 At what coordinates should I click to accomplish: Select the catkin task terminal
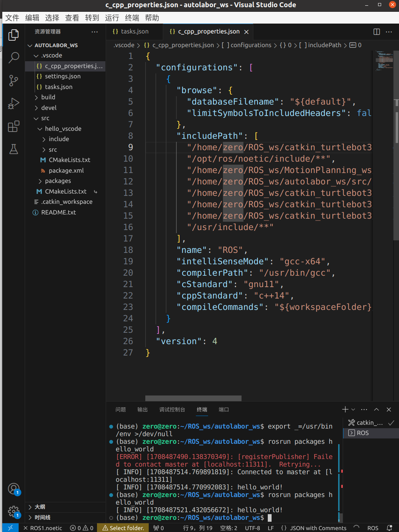point(371,422)
